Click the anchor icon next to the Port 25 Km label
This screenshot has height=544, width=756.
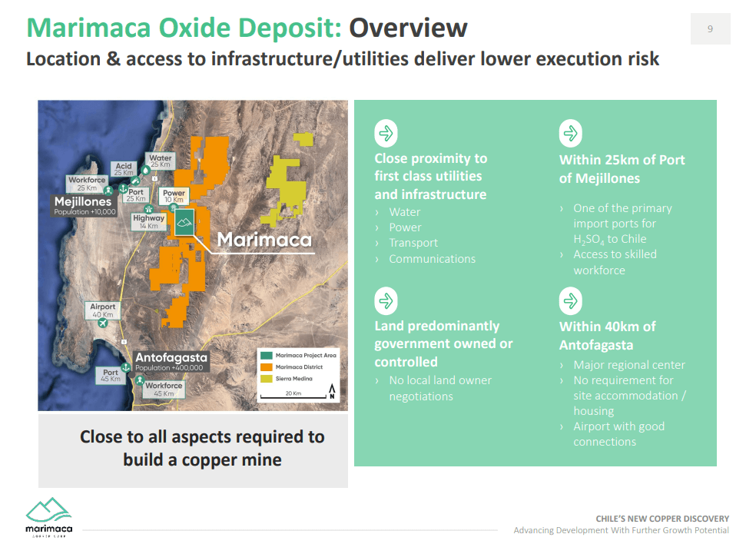pos(124,188)
